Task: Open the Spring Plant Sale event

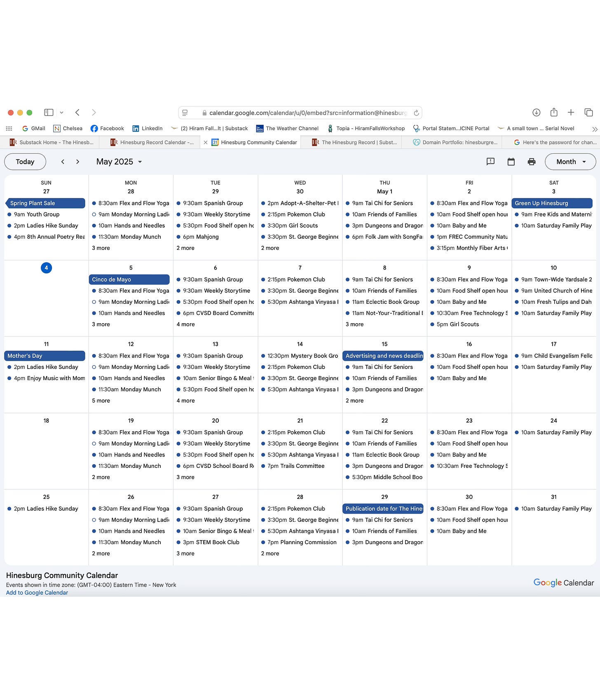Action: pyautogui.click(x=45, y=203)
